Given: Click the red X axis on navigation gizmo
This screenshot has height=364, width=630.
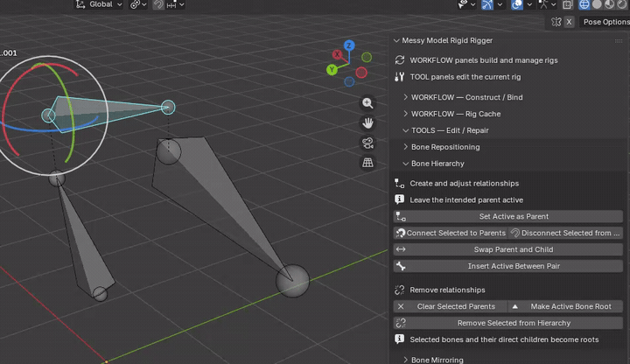Looking at the screenshot, I should [337, 54].
